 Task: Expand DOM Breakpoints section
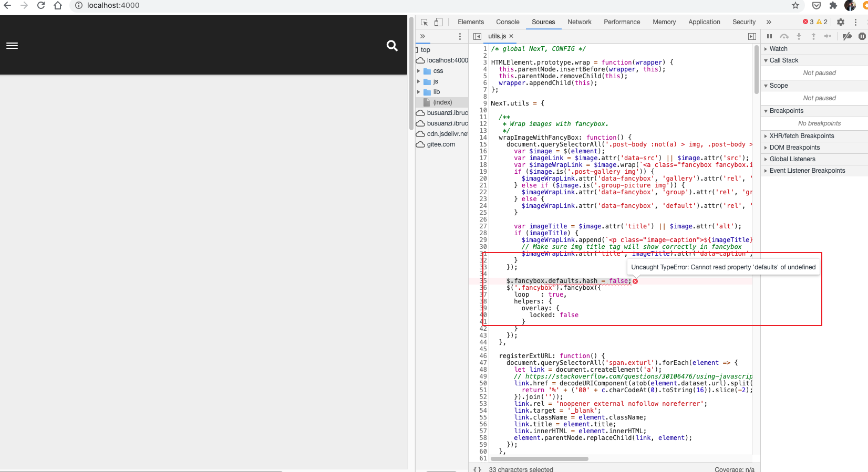(x=814, y=148)
